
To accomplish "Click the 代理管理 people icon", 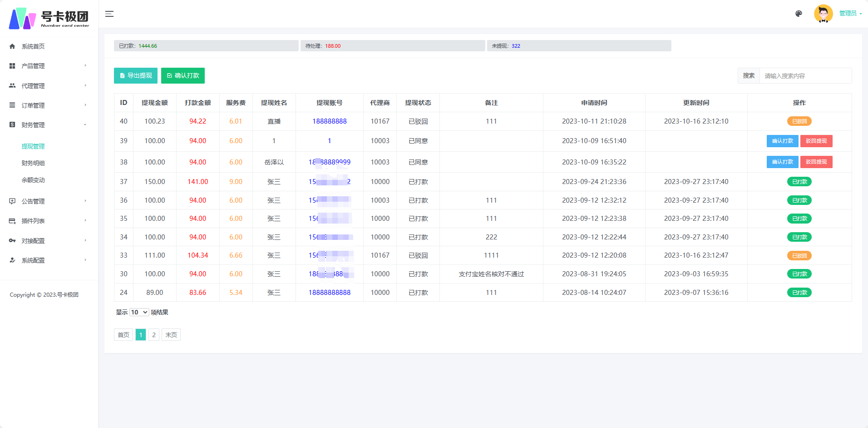I will point(12,85).
